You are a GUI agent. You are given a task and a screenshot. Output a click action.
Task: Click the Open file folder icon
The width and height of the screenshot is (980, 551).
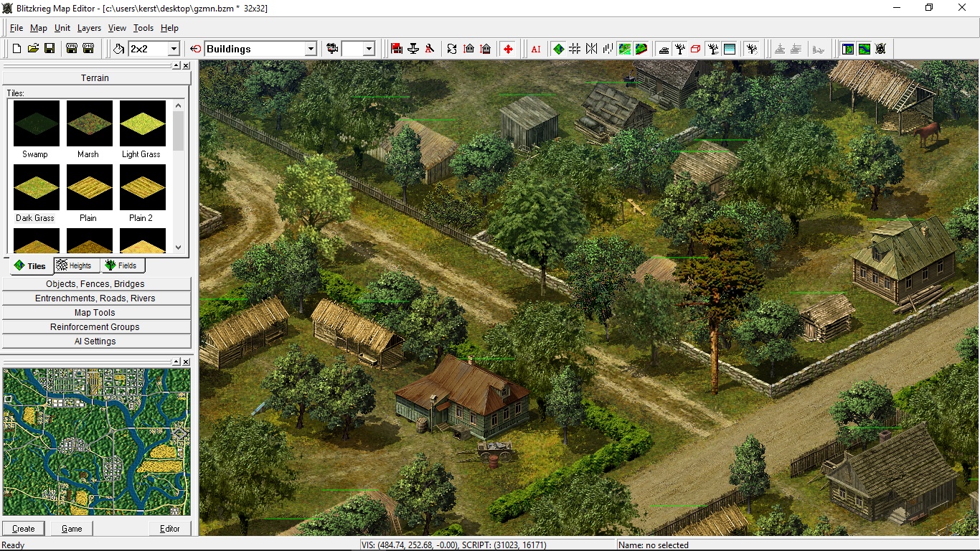tap(33, 49)
